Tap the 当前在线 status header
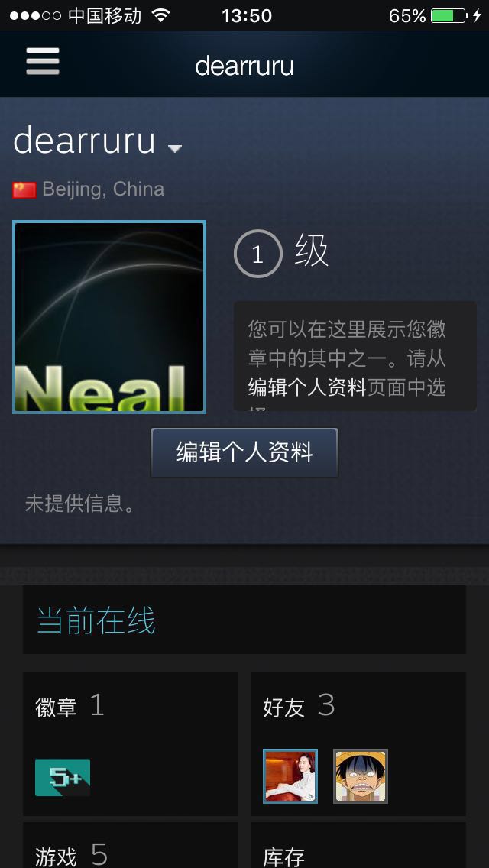489x868 pixels. (x=96, y=620)
